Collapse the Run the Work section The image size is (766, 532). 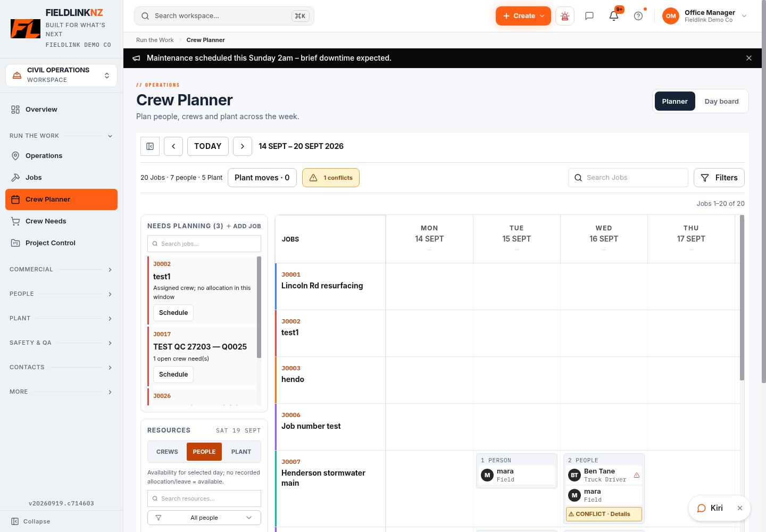click(x=61, y=136)
